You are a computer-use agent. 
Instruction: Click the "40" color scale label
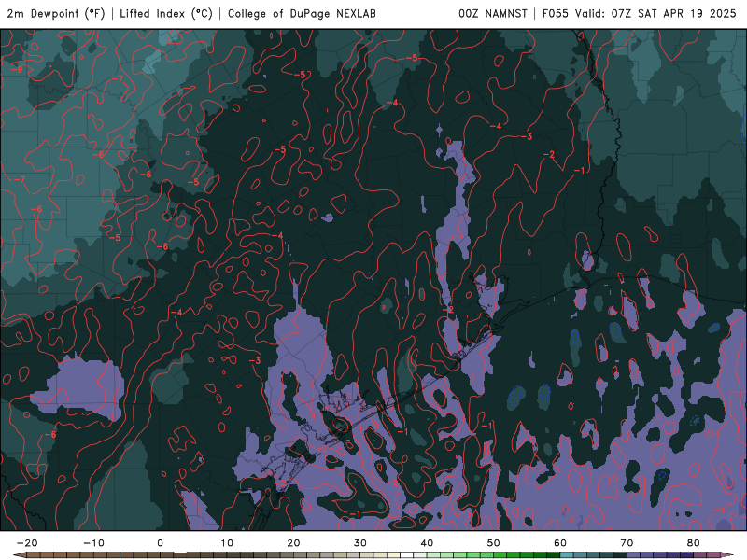(427, 543)
